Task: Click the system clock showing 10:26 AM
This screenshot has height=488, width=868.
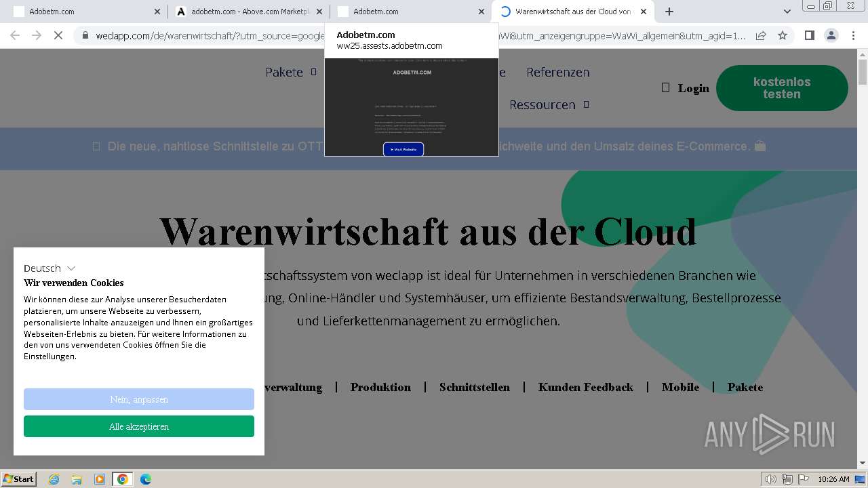Action: point(833,479)
